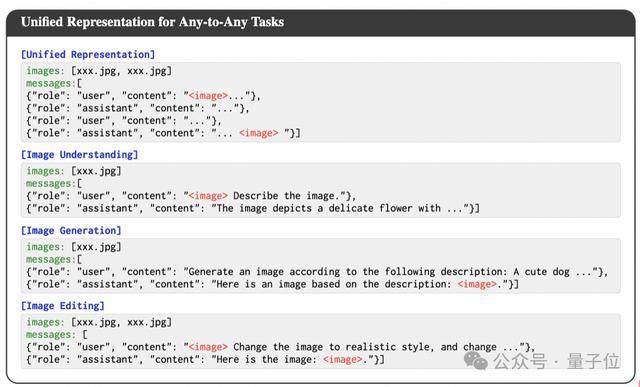This screenshot has width=640, height=387.
Task: Click the WeChat logo watermark icon
Action: click(x=476, y=360)
